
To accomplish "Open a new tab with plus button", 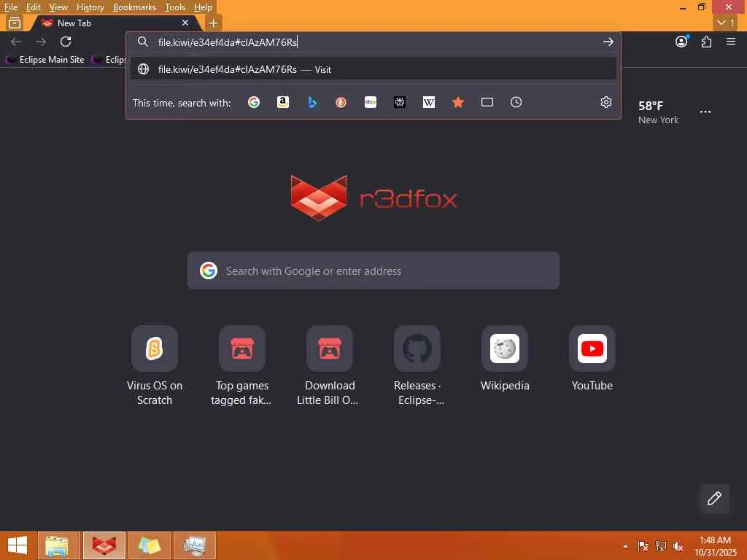I will point(214,23).
